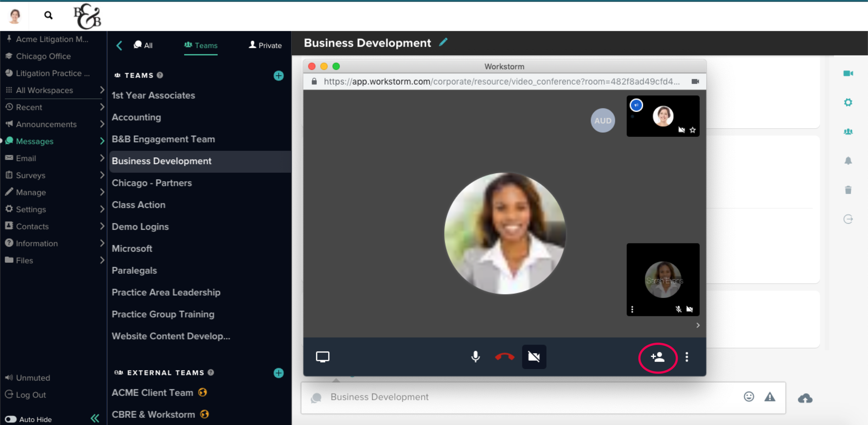The width and height of the screenshot is (868, 425).
Task: Collapse participant filmstrip with right chevron
Action: pyautogui.click(x=698, y=325)
